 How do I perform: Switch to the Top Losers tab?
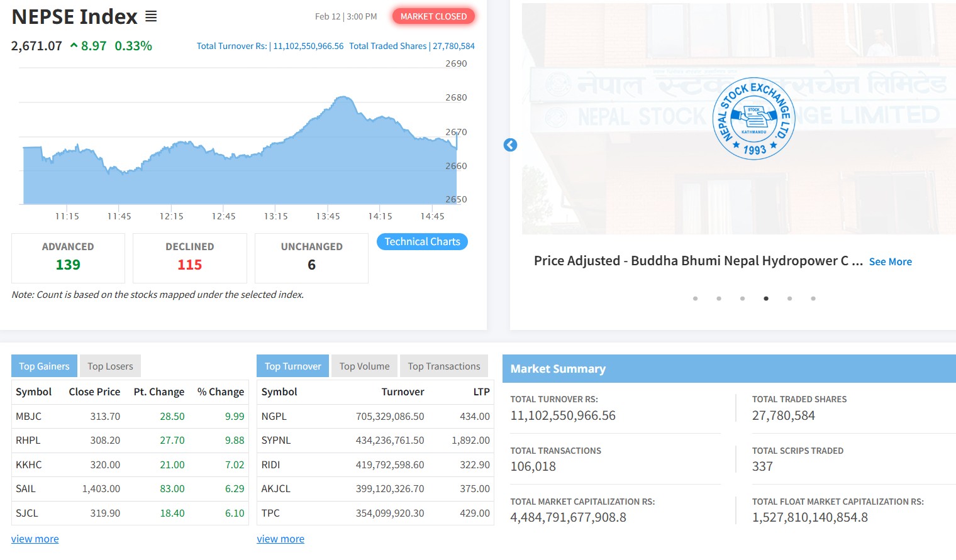tap(110, 366)
